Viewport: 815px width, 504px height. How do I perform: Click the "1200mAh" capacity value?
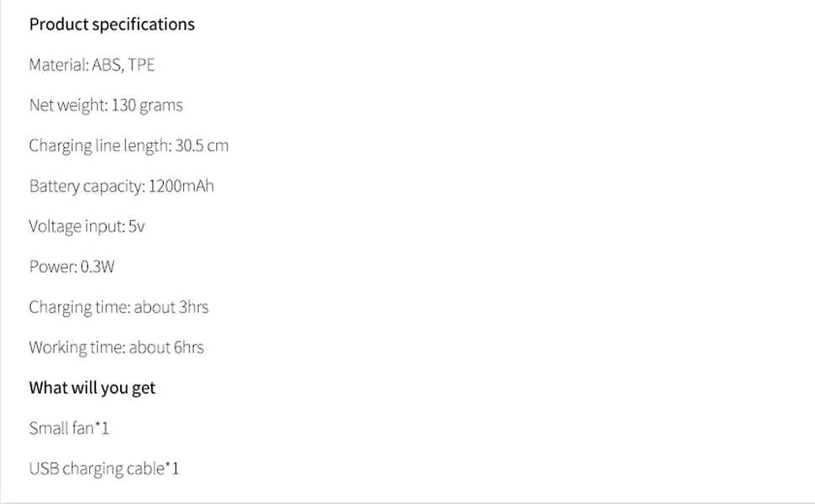click(x=181, y=186)
